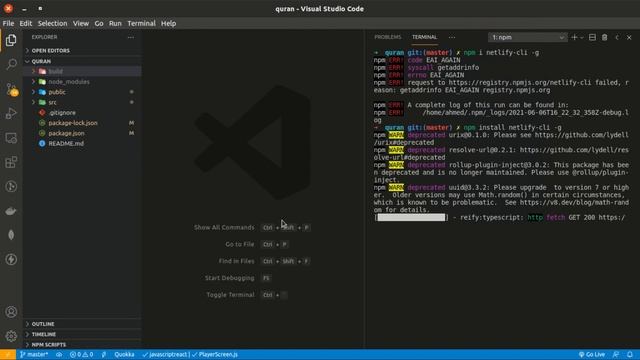Click the errors and warnings count
The height and width of the screenshot is (360, 640).
pyautogui.click(x=81, y=354)
